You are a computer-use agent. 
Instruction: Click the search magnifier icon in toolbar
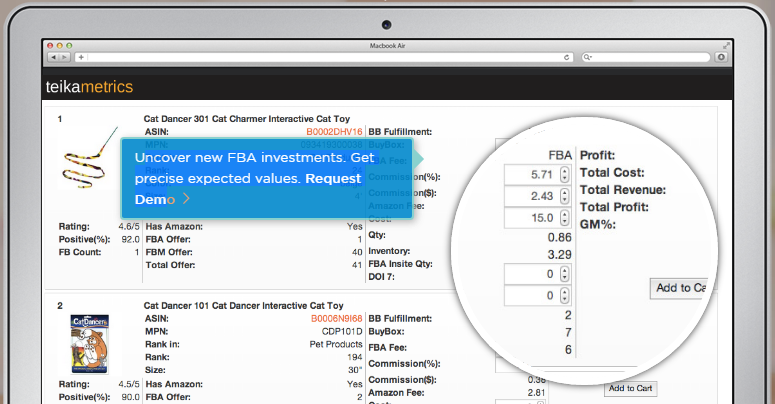tap(588, 57)
